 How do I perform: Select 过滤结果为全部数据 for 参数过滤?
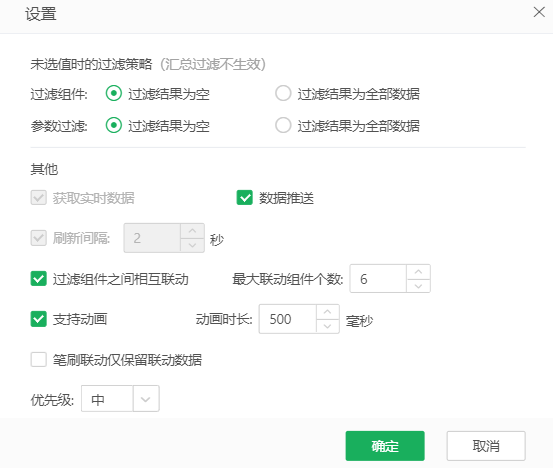coord(283,125)
